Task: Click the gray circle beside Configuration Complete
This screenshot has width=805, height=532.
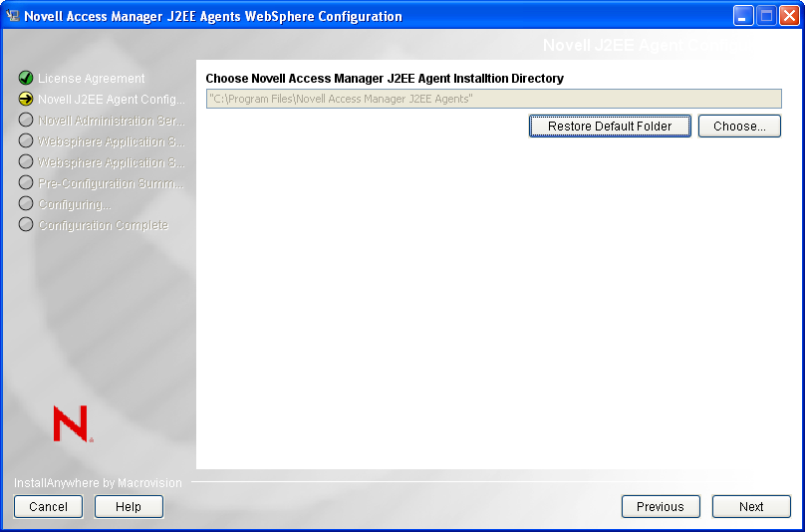Action: pos(26,224)
